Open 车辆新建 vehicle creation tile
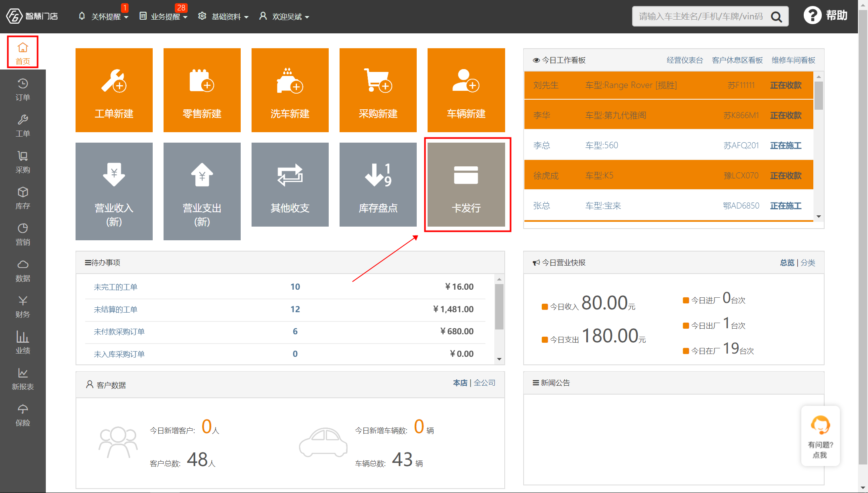 point(466,90)
